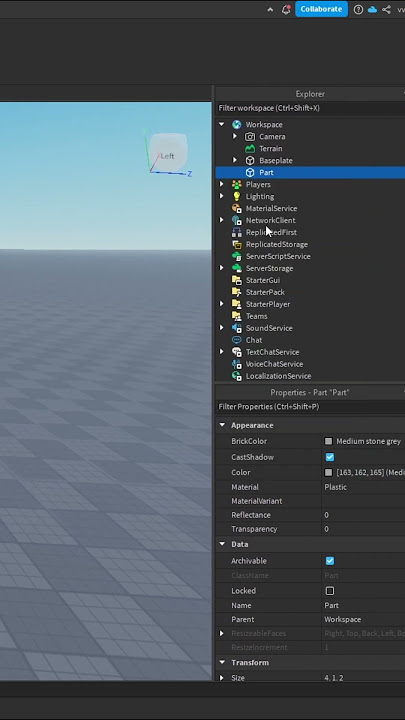Screen dimensions: 405x720
Task: Toggle the CastShadow checkbox
Action: 330,457
